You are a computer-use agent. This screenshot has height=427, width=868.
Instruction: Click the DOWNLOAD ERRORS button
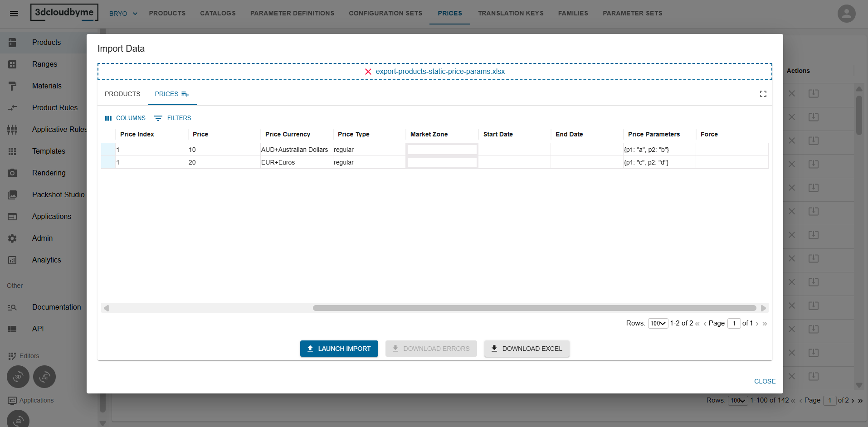(x=431, y=349)
